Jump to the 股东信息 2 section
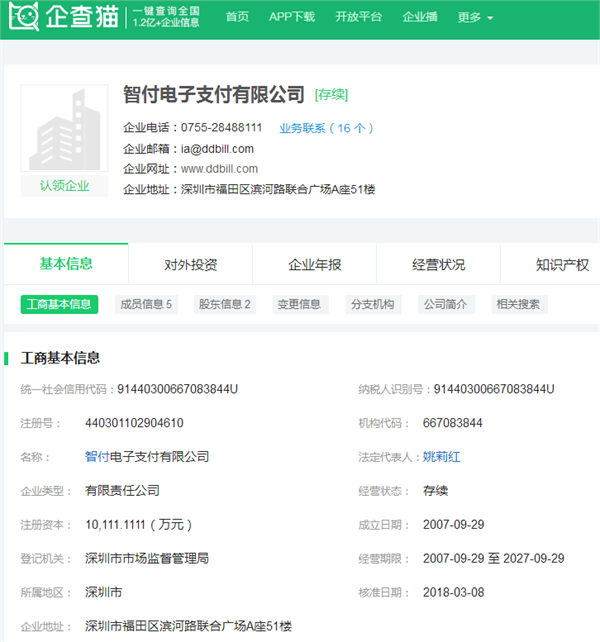Image resolution: width=600 pixels, height=642 pixels. pos(225,304)
